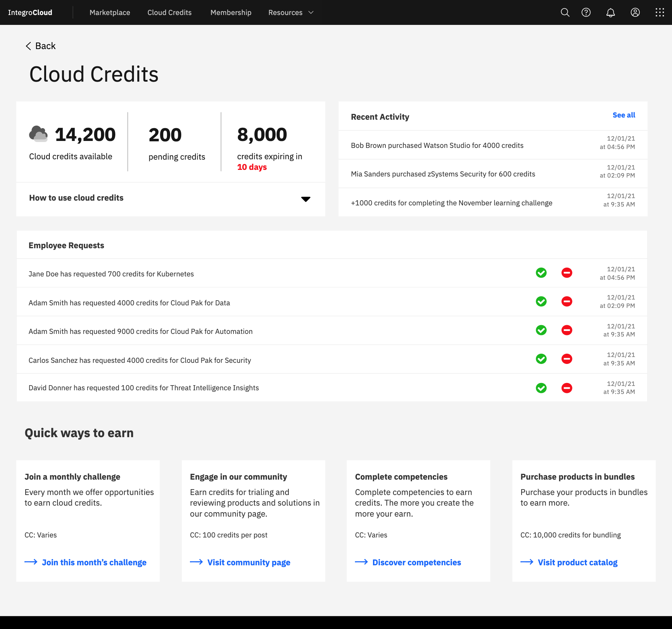This screenshot has height=629, width=672.
Task: Deny Adam Smith's Cloud Pak for Data request
Action: coord(567,301)
